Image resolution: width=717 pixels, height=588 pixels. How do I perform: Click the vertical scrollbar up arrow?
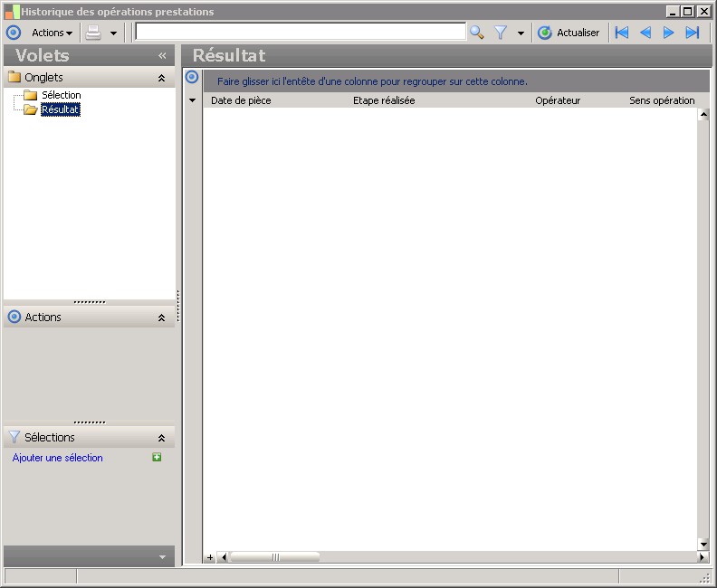point(703,114)
